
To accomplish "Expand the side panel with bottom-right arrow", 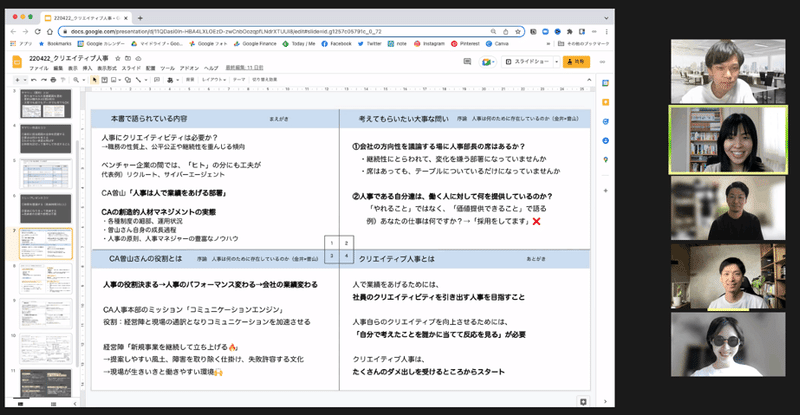I will click(605, 402).
